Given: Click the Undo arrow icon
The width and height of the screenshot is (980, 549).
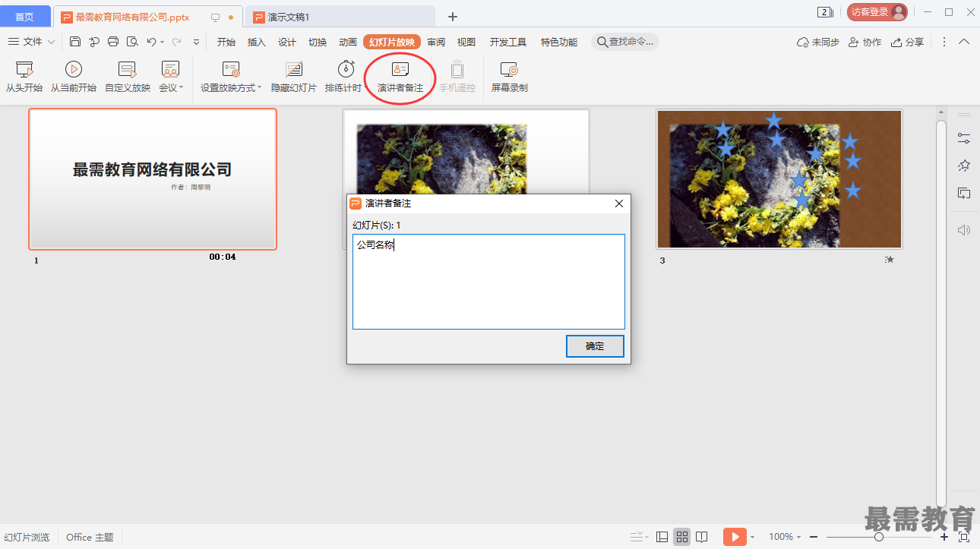Looking at the screenshot, I should click(152, 42).
